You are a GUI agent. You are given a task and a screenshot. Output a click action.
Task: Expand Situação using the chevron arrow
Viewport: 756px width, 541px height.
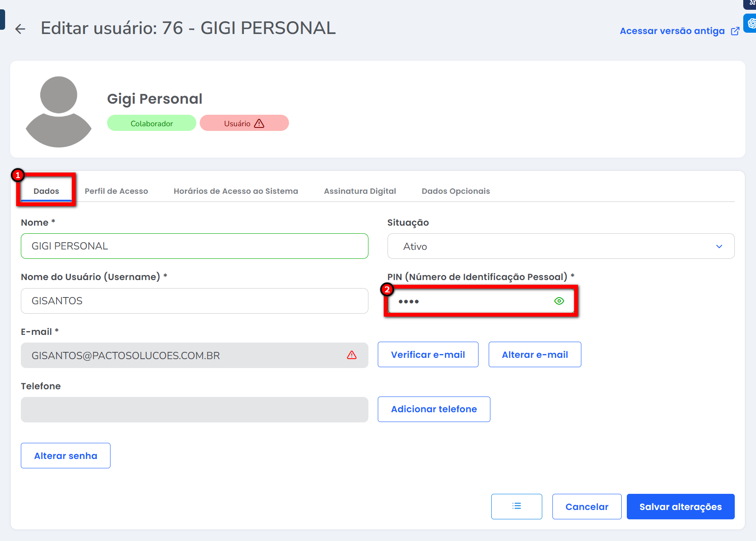719,246
